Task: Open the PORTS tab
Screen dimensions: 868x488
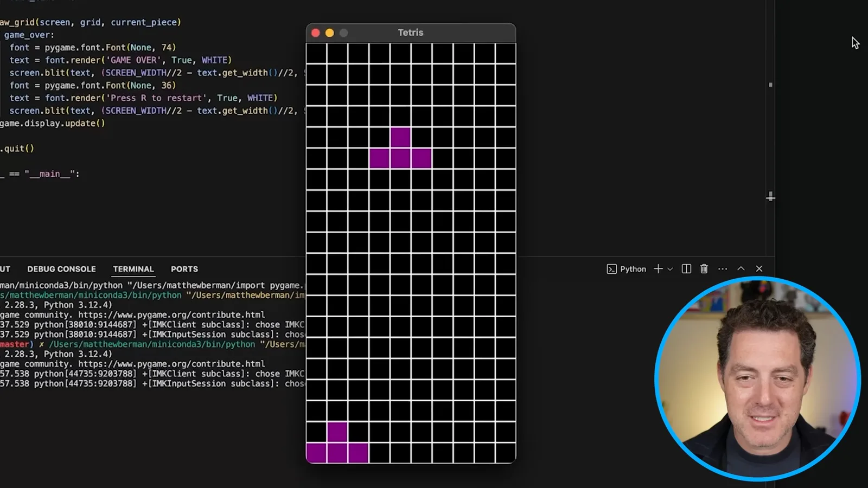Action: 184,269
